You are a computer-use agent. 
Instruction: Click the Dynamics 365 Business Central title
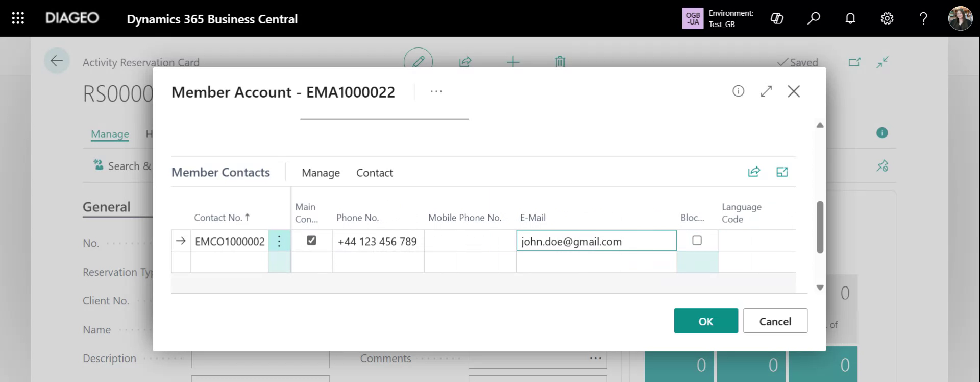click(212, 19)
